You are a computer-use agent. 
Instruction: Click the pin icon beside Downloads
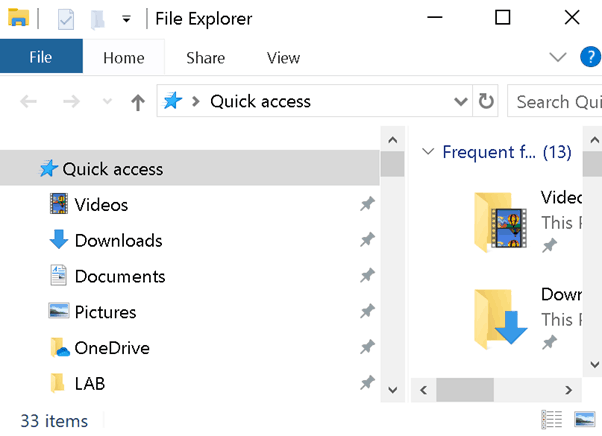(367, 239)
